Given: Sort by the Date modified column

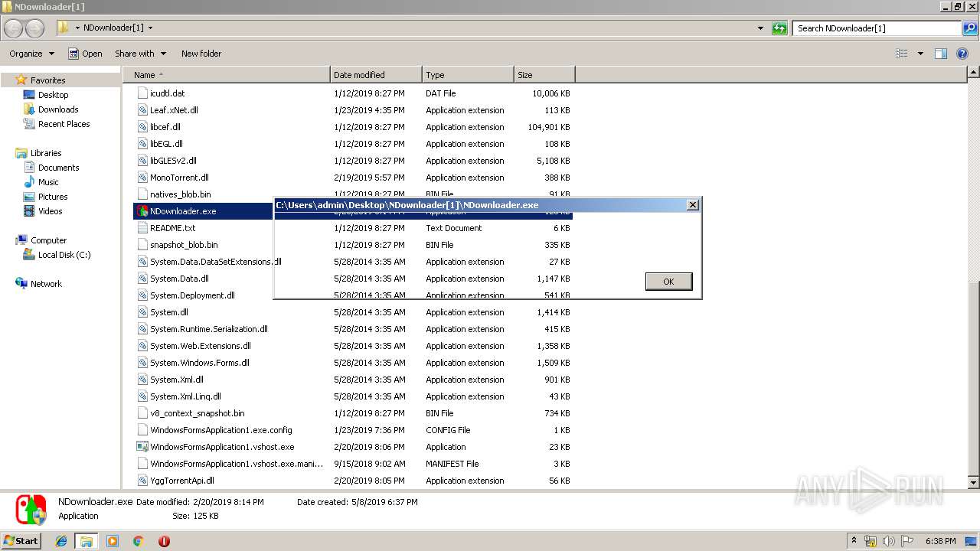Looking at the screenshot, I should [x=376, y=75].
